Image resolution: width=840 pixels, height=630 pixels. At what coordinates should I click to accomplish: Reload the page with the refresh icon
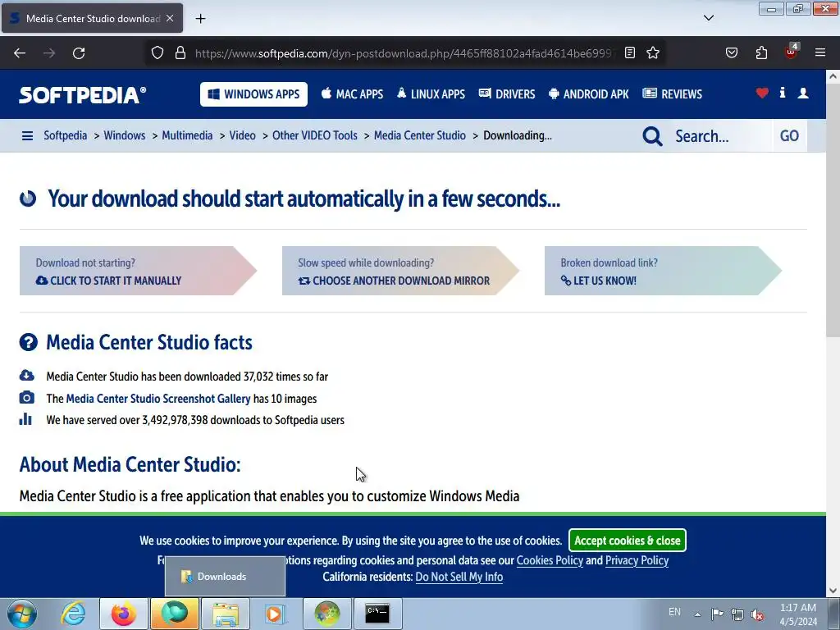pos(79,53)
